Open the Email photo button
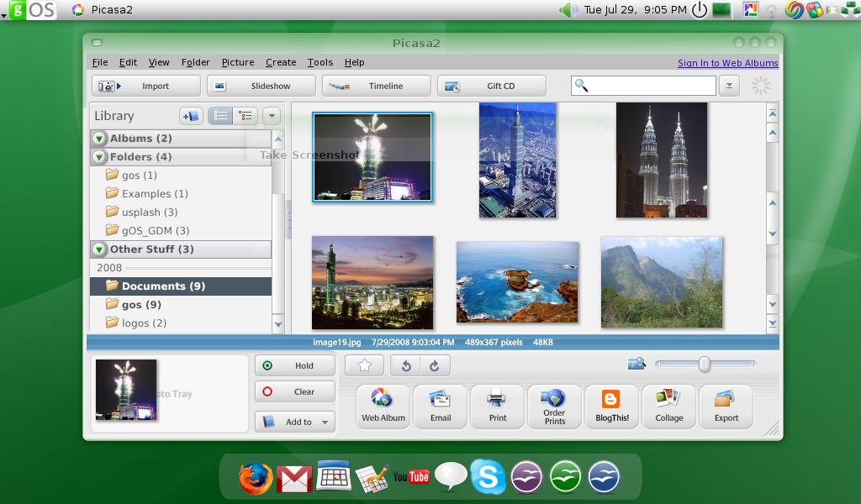 click(440, 407)
